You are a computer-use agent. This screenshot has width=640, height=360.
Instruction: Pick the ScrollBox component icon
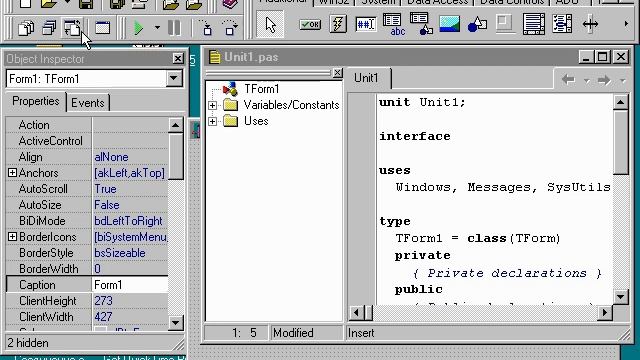[x=534, y=24]
